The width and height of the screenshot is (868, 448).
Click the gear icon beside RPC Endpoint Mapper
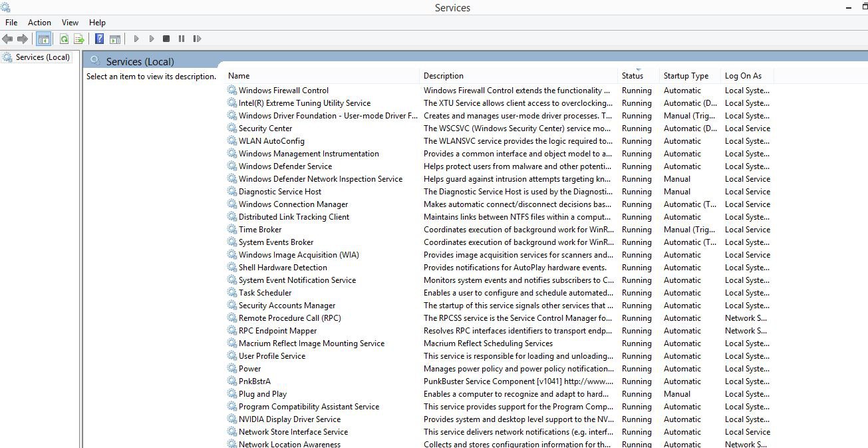point(232,331)
